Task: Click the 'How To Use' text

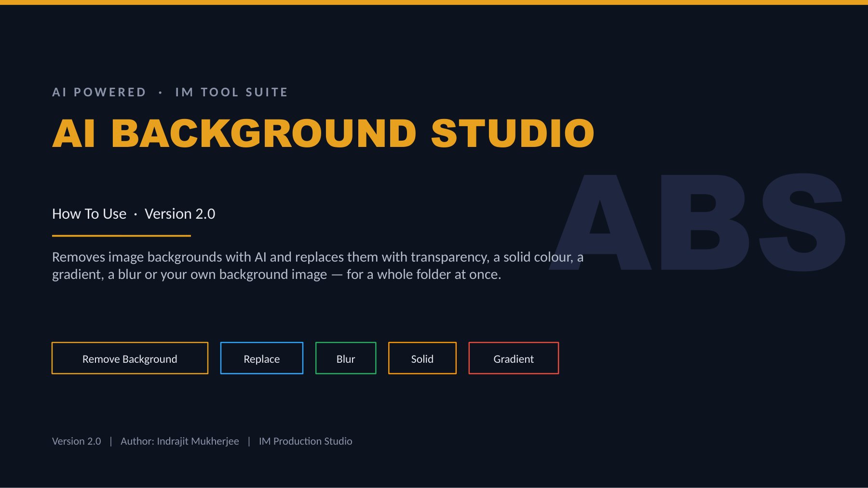Action: [x=89, y=213]
